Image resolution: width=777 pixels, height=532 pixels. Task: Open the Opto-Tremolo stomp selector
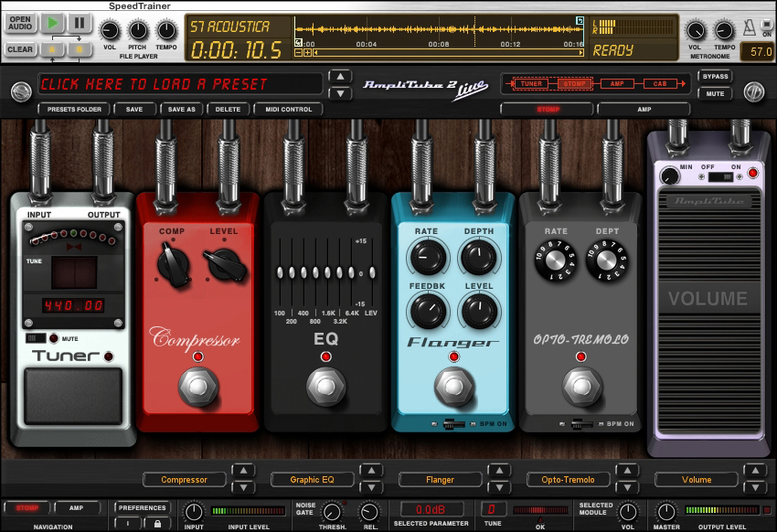568,480
